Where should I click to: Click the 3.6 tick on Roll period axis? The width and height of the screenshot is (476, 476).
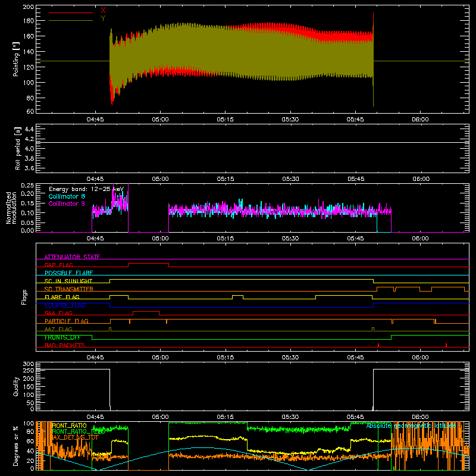coord(29,168)
